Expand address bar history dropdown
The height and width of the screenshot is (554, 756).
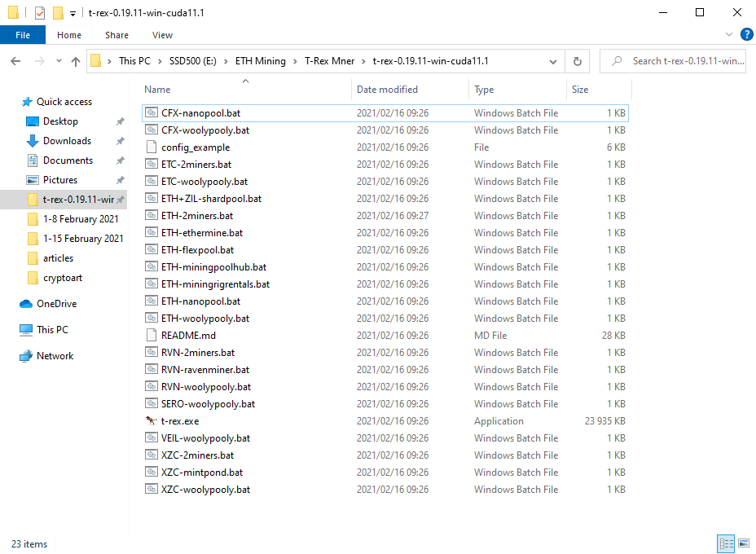click(x=553, y=61)
